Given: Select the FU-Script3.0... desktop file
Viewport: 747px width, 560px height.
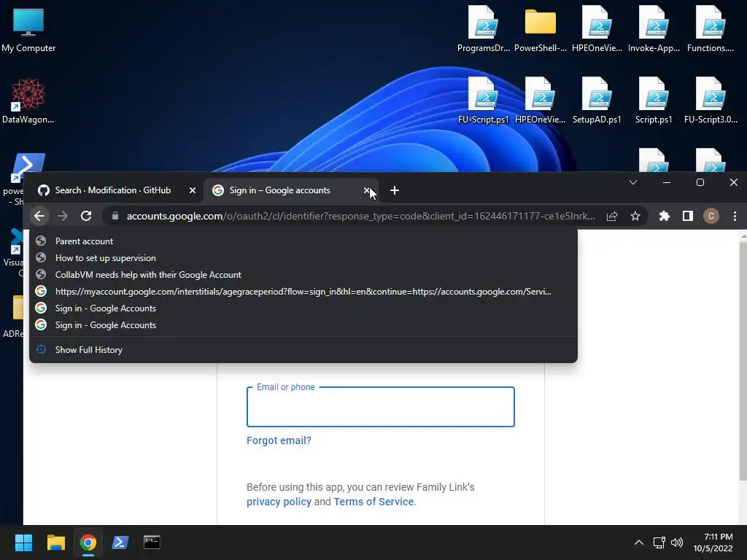Looking at the screenshot, I should (x=711, y=101).
